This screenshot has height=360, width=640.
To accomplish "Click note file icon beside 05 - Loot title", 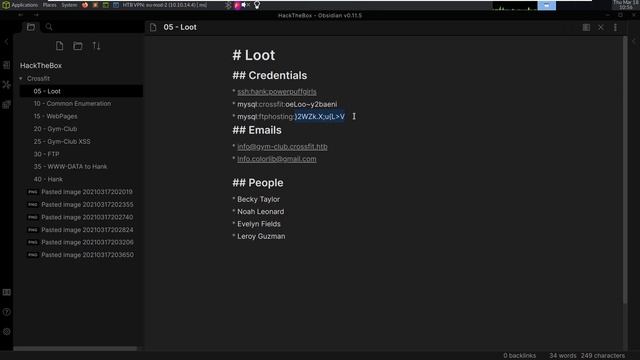I will coord(153,27).
